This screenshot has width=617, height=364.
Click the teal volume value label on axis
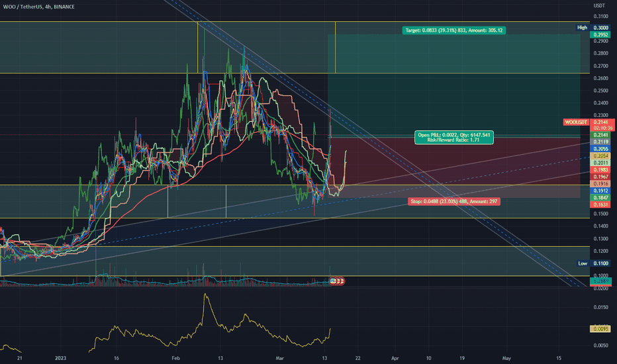point(600,281)
